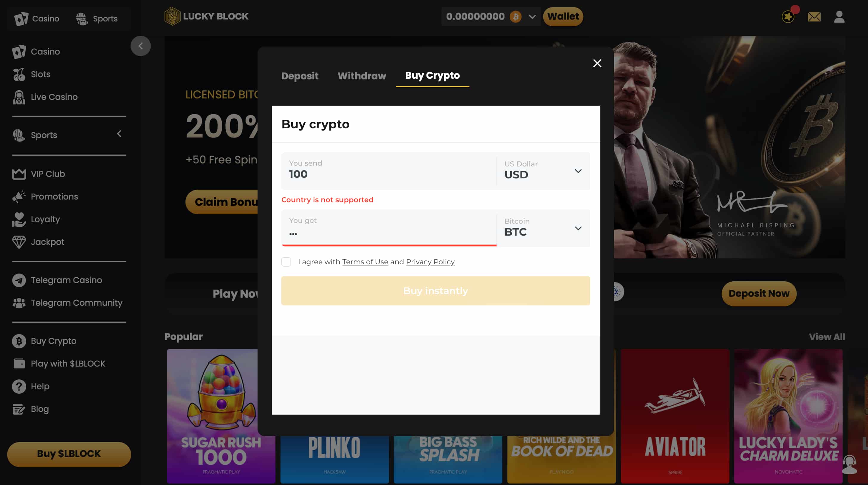868x485 pixels.
Task: Toggle the left sidebar collapse arrow
Action: [x=140, y=46]
